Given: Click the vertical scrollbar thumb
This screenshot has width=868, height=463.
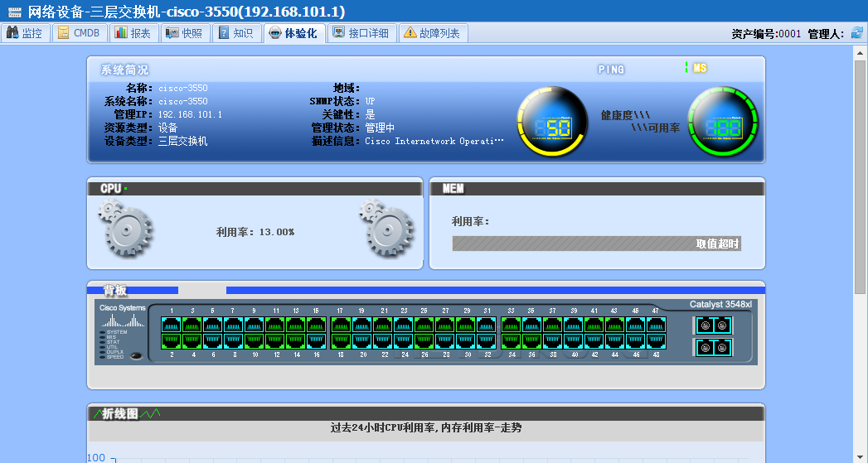Looking at the screenshot, I should (x=860, y=177).
